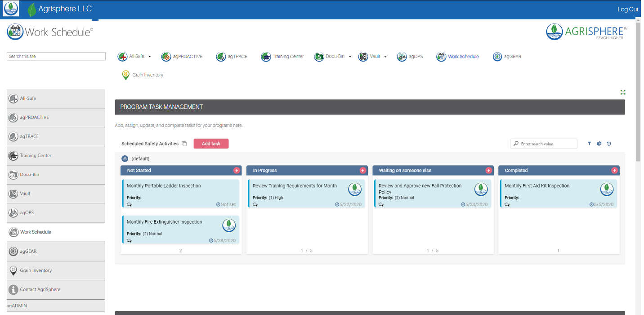
Task: Click the Add task button
Action: (x=211, y=144)
